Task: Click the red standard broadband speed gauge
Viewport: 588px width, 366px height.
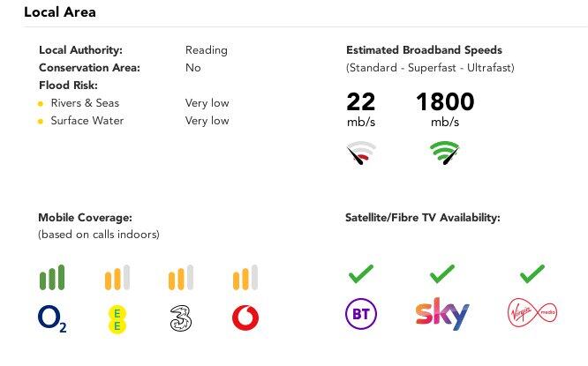Action: [x=360, y=154]
